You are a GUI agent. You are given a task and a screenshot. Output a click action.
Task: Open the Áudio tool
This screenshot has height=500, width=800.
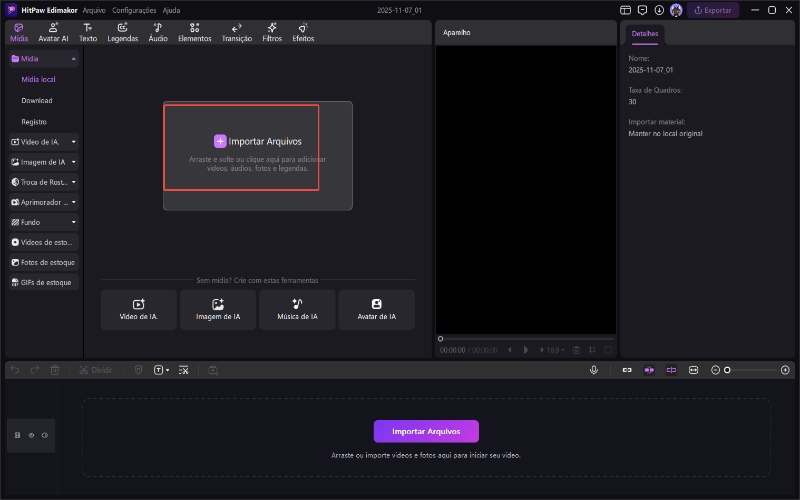coord(158,32)
